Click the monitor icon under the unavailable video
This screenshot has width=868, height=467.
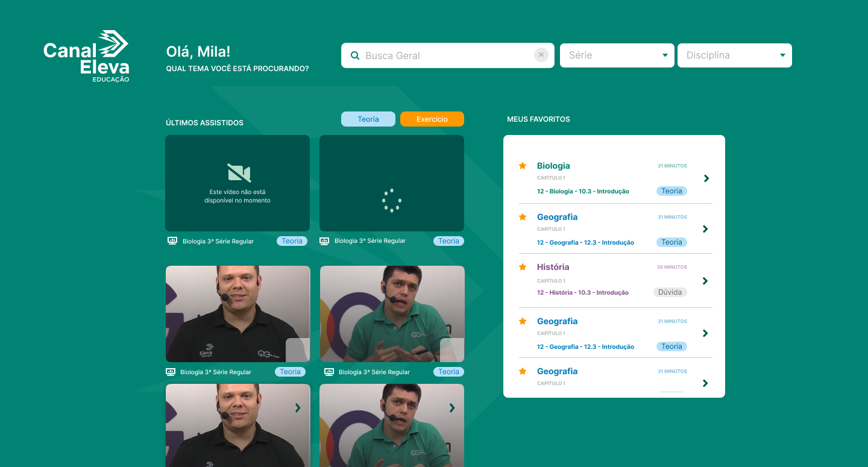click(x=172, y=241)
